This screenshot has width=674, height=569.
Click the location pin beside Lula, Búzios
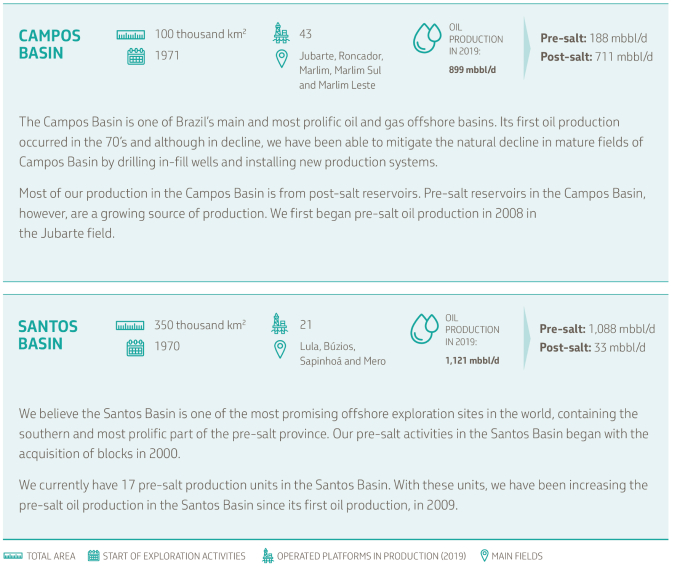click(x=281, y=348)
